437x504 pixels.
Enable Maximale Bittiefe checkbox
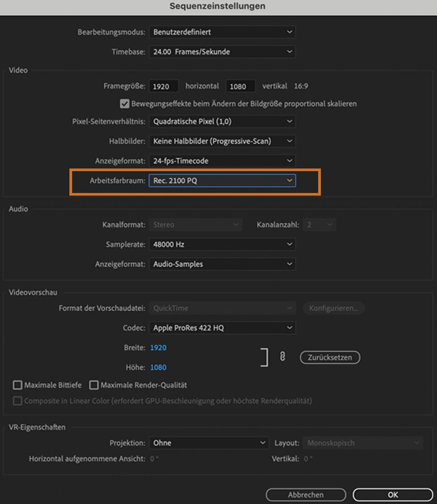coord(18,385)
